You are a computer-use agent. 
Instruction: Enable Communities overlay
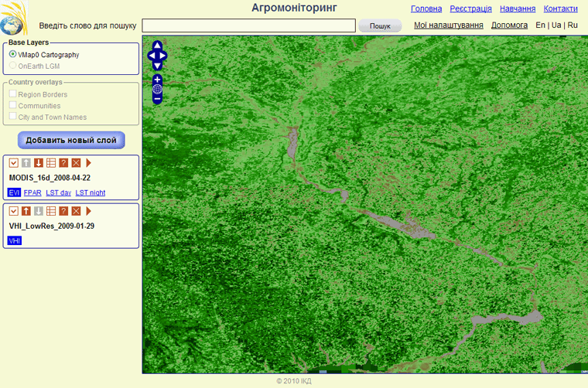click(x=12, y=105)
